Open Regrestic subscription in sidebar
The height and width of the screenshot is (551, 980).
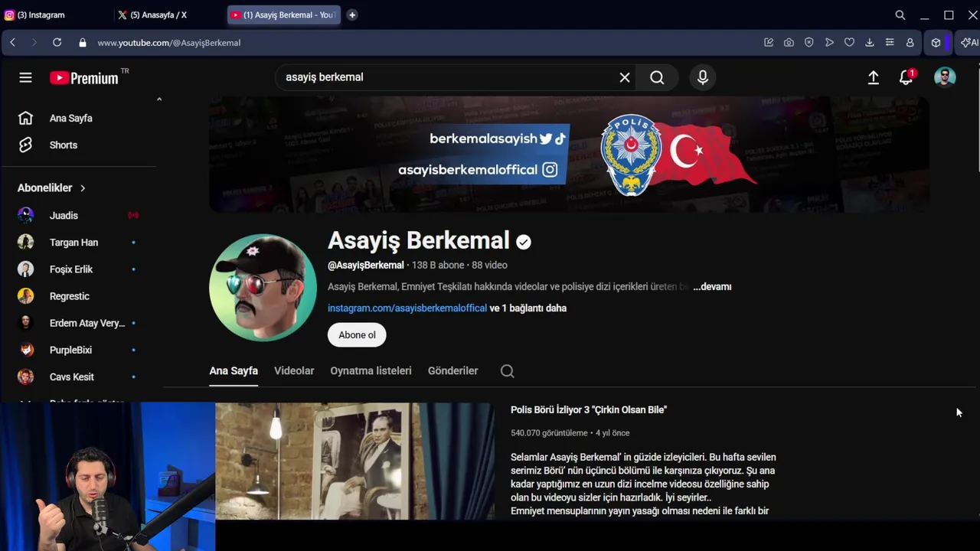79,296
